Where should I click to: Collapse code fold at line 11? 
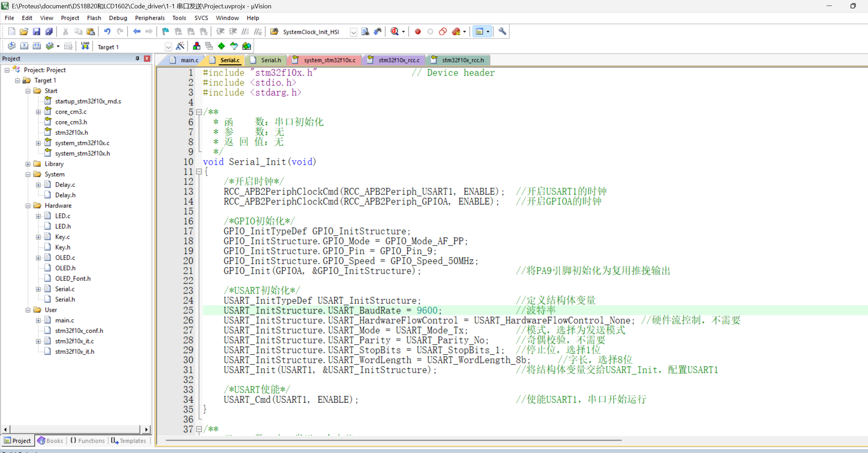click(199, 172)
